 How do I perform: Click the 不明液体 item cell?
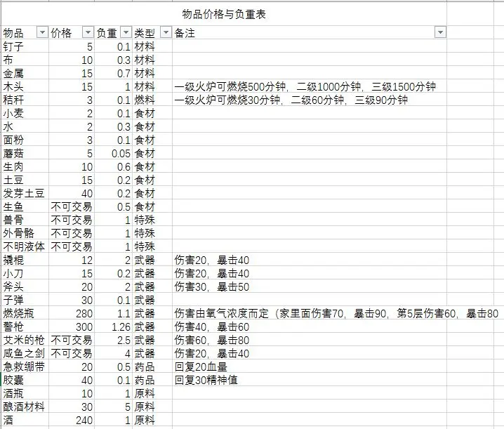click(x=24, y=247)
